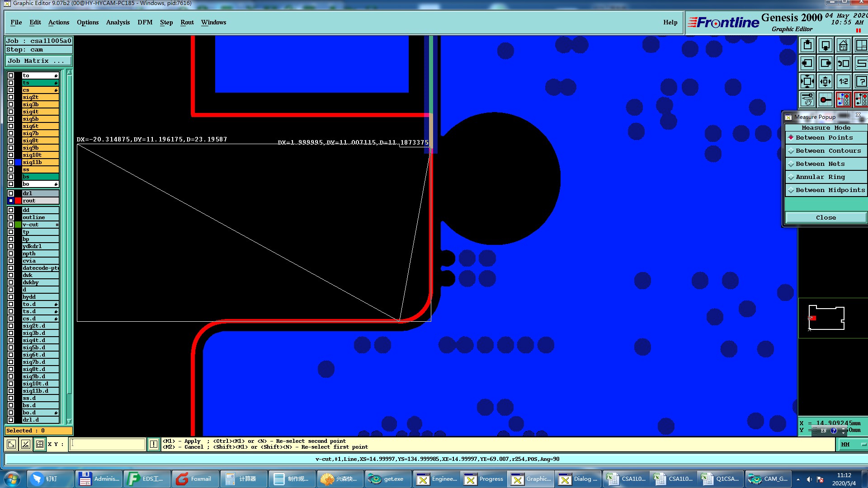Click the pan right arrow icon

pos(826,64)
